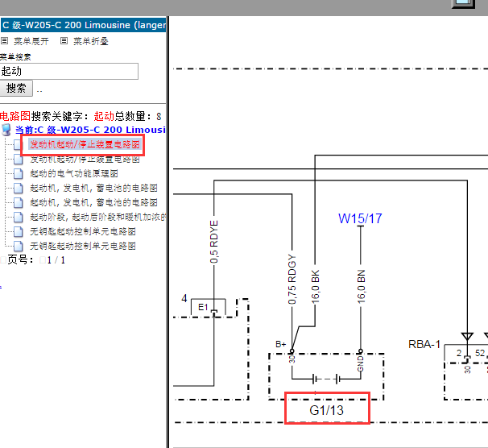Click document icon beside first 无钥匙起动控制单元电路图
The image size is (488, 448).
click(19, 231)
